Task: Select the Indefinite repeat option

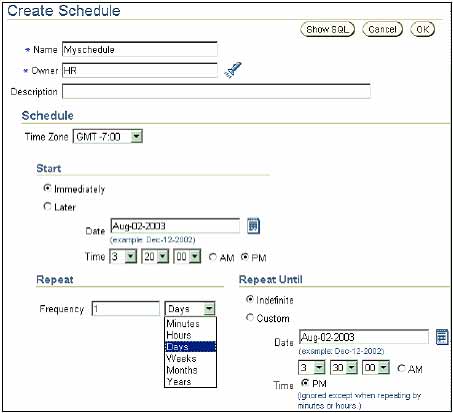Action: point(250,299)
